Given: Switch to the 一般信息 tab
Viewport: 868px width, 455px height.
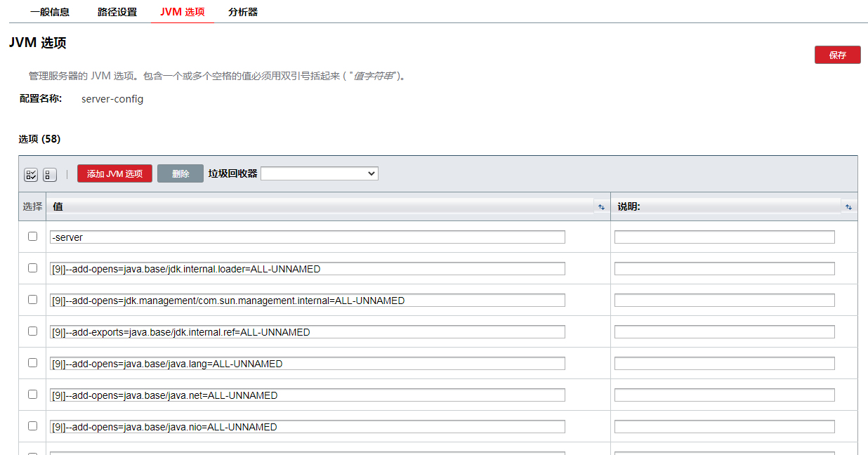Looking at the screenshot, I should coord(50,12).
